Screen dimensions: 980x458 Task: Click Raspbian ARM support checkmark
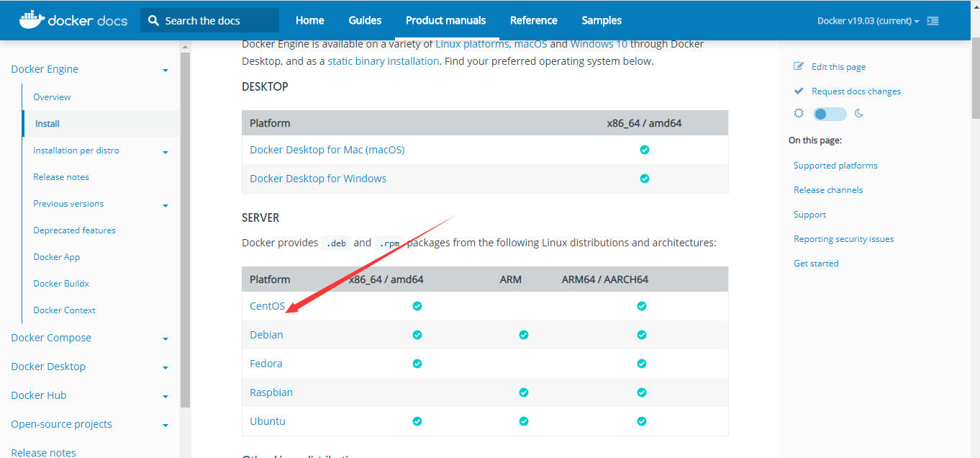524,392
